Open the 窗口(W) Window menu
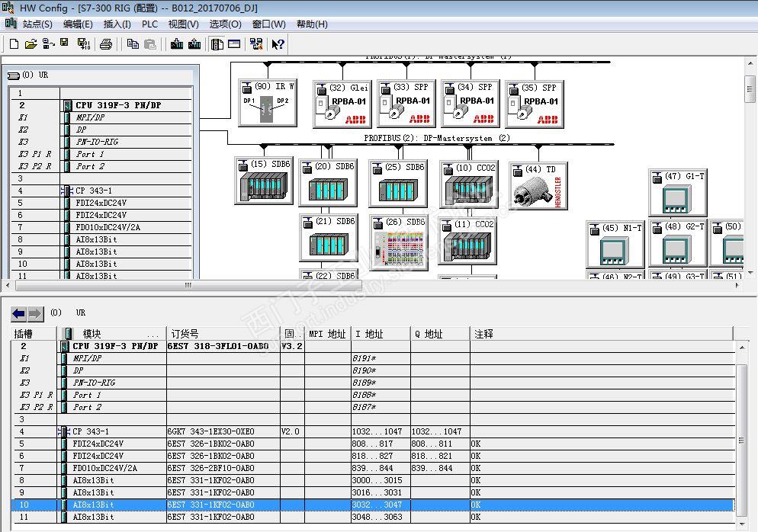758x532 pixels. (268, 24)
